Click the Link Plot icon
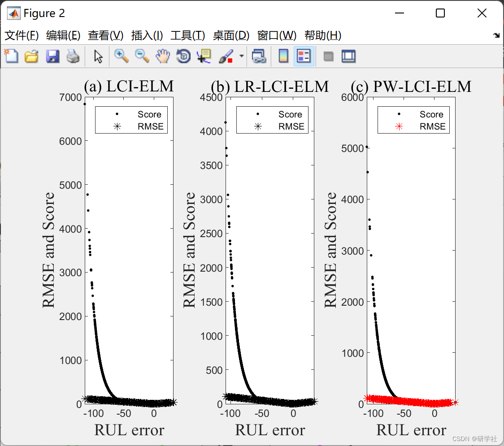Screen dimensions: 504x446 [x=259, y=56]
